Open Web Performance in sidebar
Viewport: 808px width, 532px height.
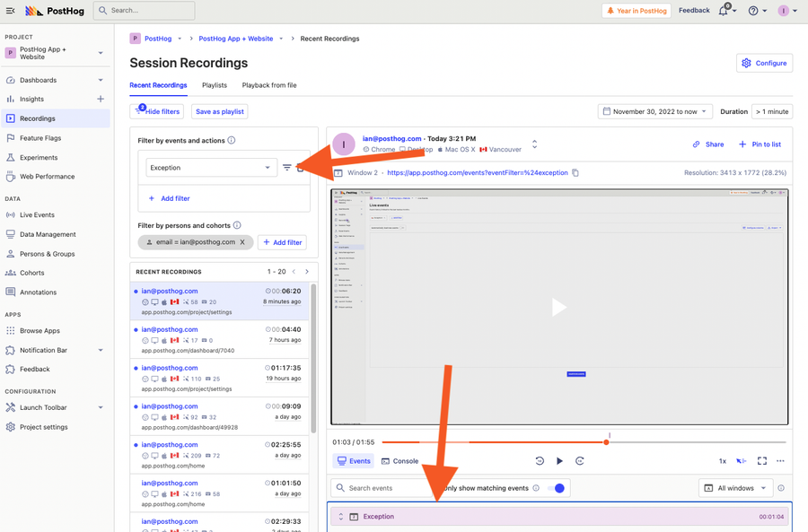click(x=56, y=177)
